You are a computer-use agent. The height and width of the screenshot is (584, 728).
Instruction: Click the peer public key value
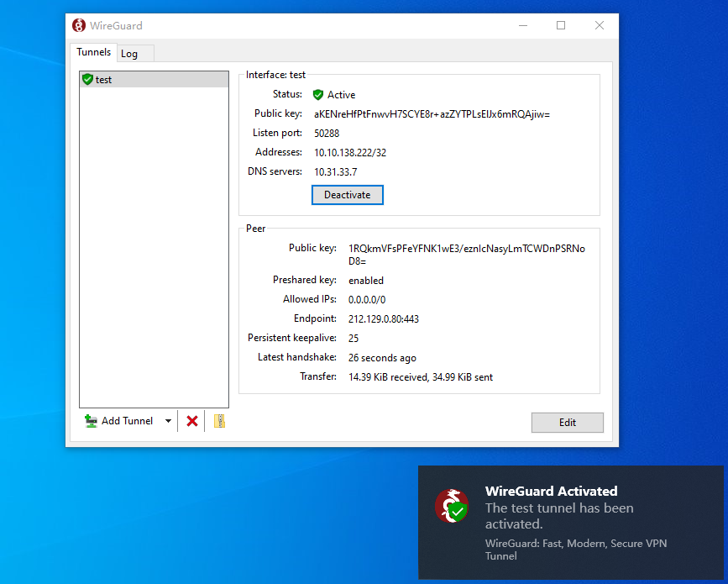click(x=467, y=255)
